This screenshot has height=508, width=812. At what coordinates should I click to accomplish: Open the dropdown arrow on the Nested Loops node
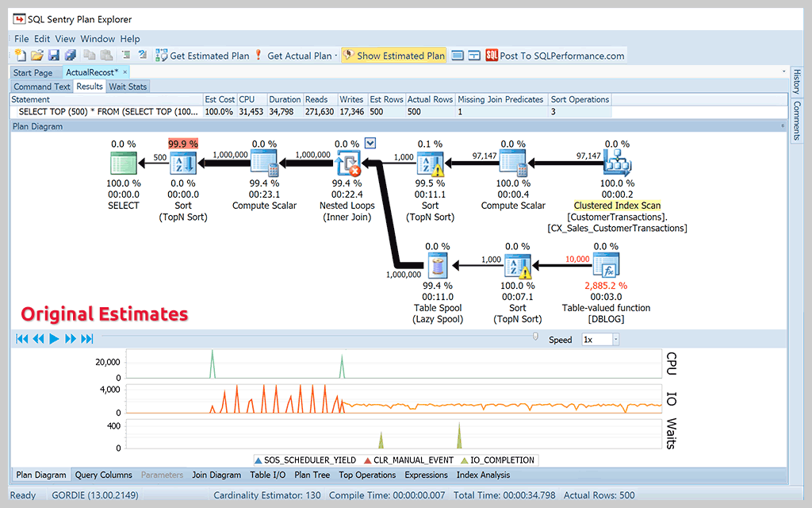pyautogui.click(x=369, y=143)
